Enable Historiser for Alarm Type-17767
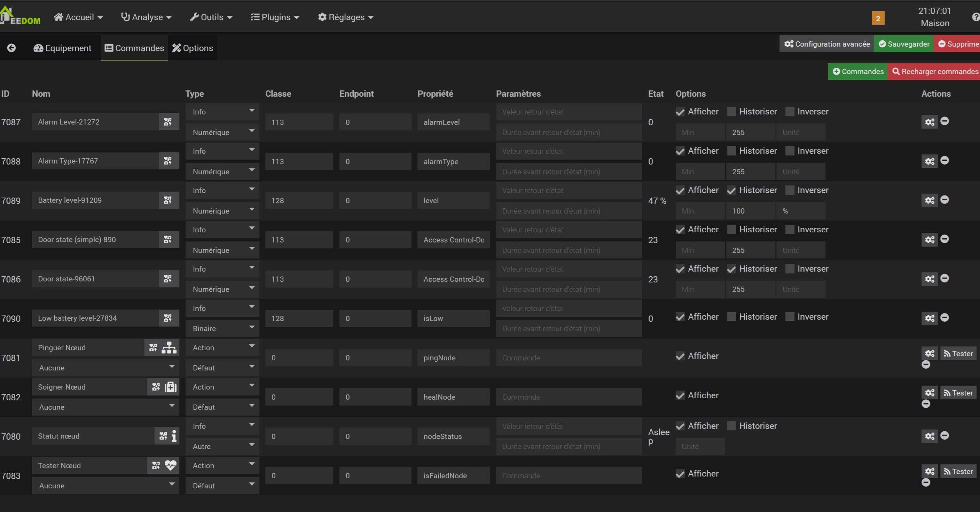 (x=731, y=151)
